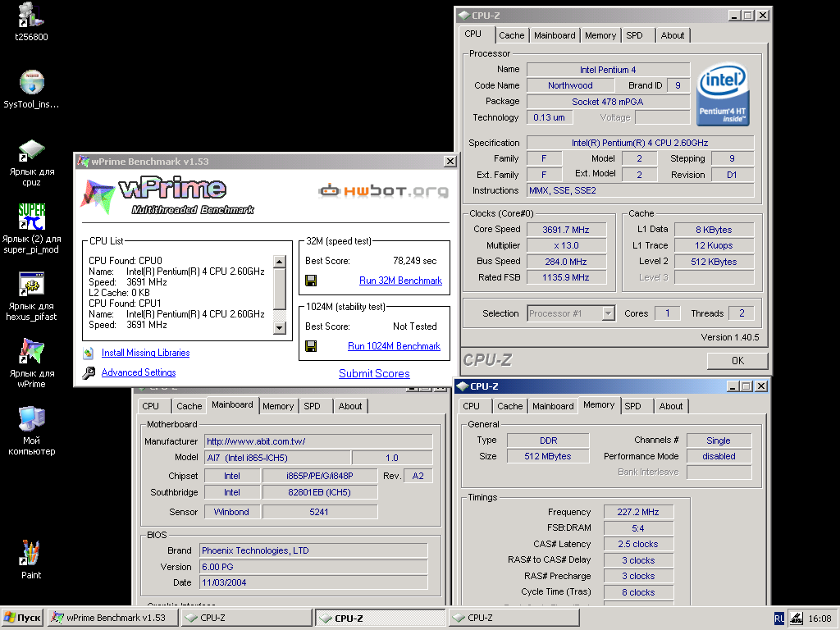The image size is (840, 630).
Task: Click the floppy save icon under 32M score
Action: tap(311, 281)
